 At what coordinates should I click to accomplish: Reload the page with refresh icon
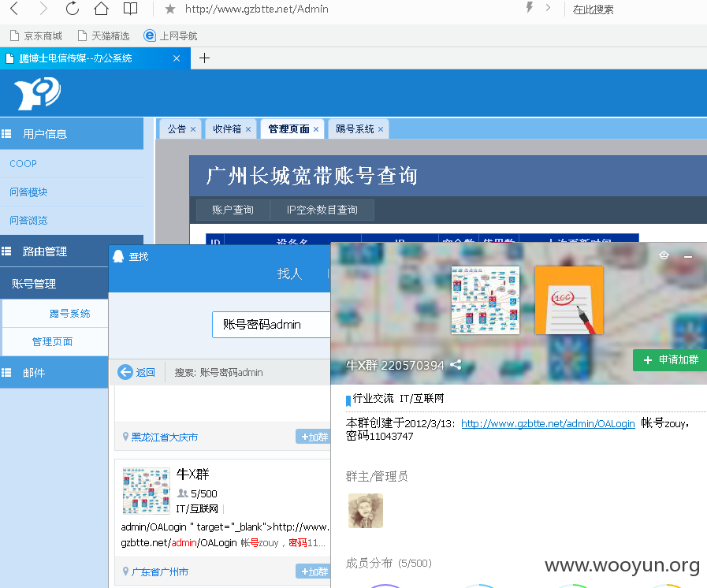tap(73, 9)
